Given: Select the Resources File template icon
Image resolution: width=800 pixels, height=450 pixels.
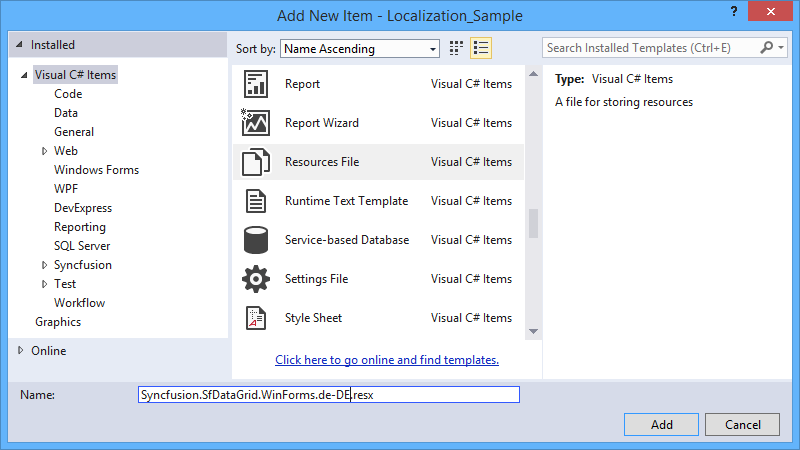Looking at the screenshot, I should coord(256,162).
